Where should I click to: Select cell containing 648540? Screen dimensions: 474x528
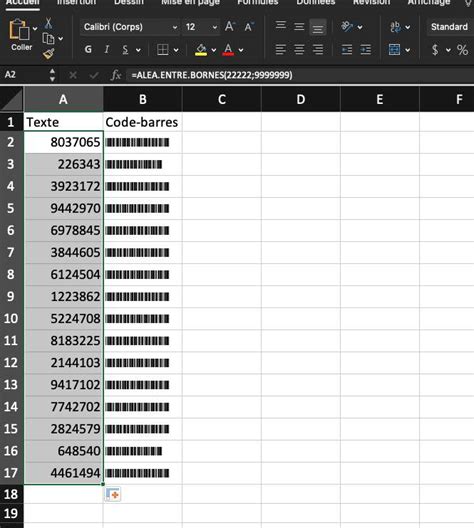(63, 451)
